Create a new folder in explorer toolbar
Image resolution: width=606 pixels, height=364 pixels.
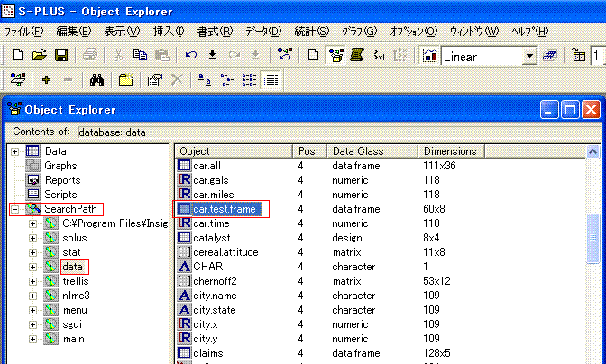(x=125, y=80)
